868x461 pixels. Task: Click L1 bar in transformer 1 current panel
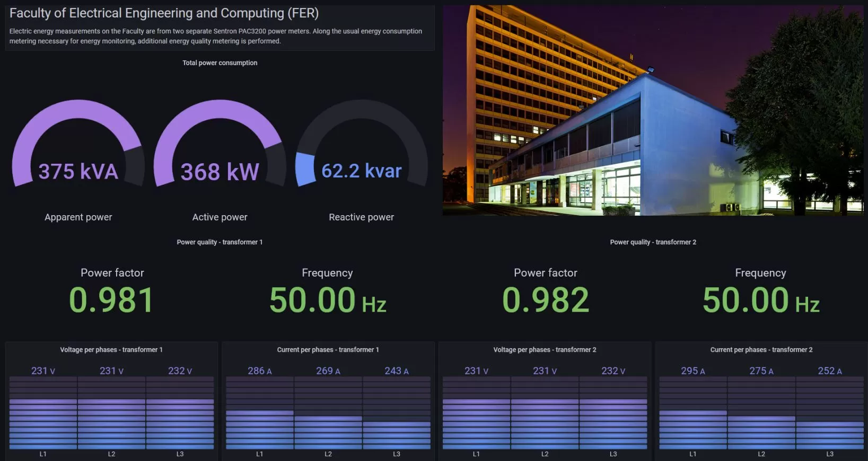point(260,413)
